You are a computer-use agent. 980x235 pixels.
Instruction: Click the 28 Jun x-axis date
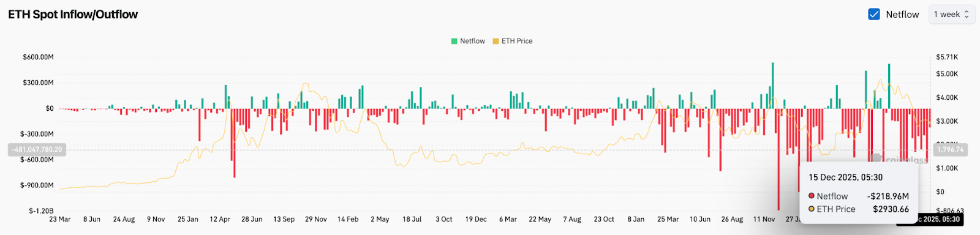tap(252, 219)
